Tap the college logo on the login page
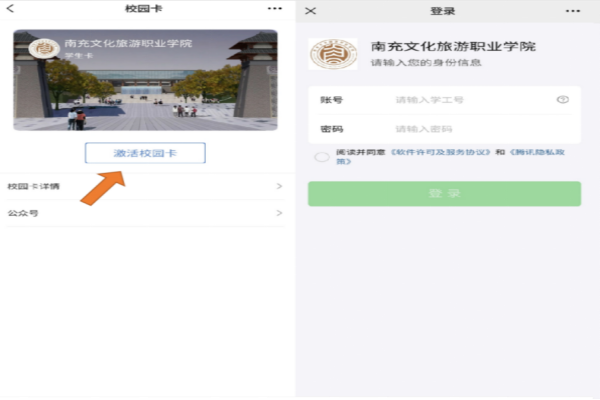The width and height of the screenshot is (600, 400). 333,54
